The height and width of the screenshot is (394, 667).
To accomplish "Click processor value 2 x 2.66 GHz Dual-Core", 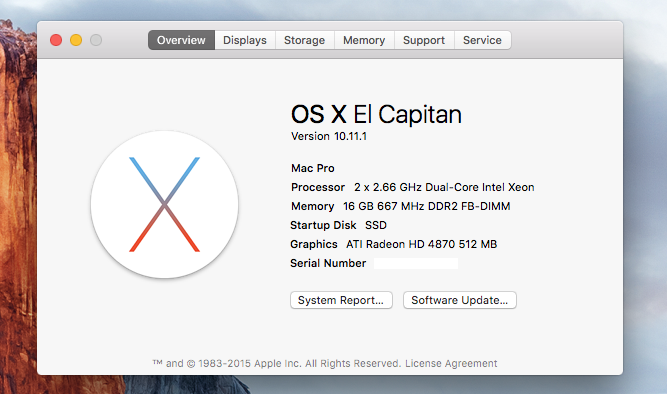I will [x=444, y=187].
